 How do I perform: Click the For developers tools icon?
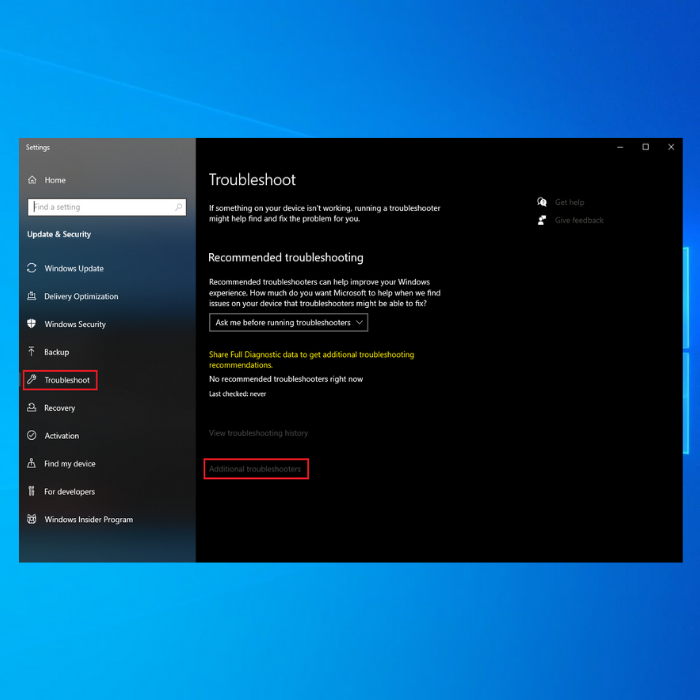32,491
